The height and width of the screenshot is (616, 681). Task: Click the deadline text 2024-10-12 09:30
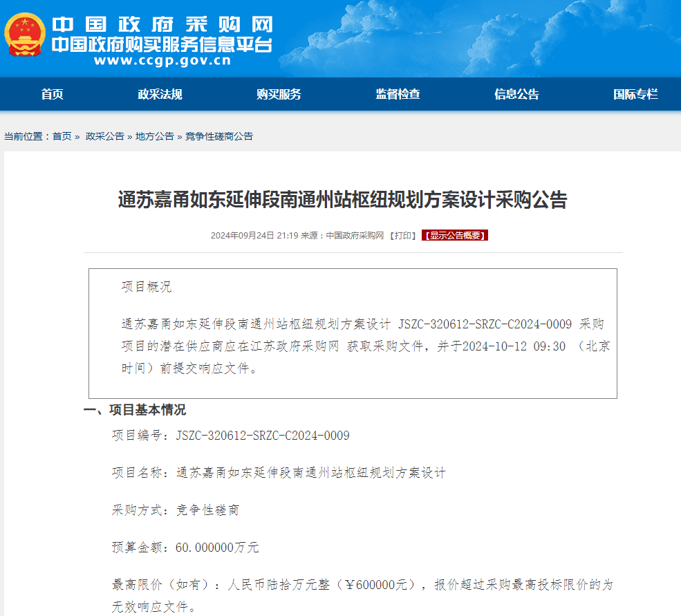point(514,346)
